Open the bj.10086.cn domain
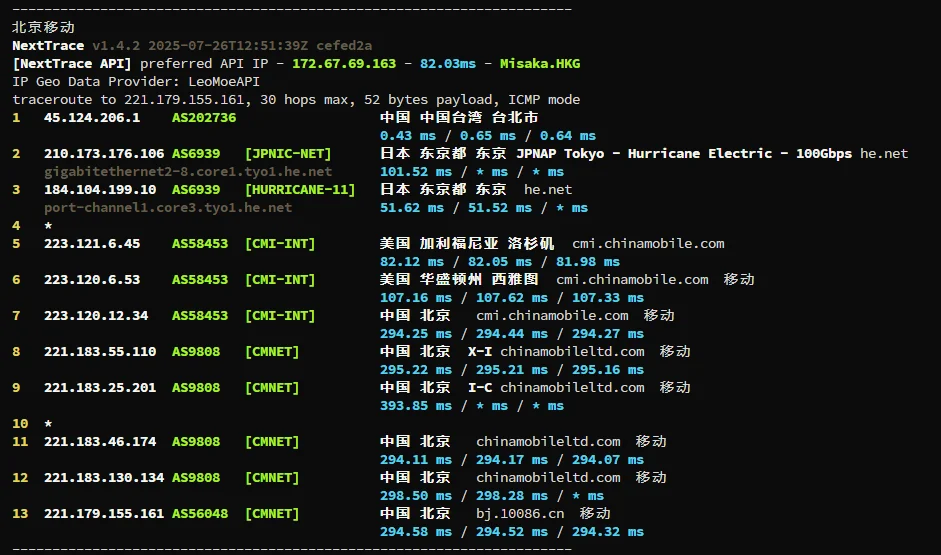 point(520,513)
